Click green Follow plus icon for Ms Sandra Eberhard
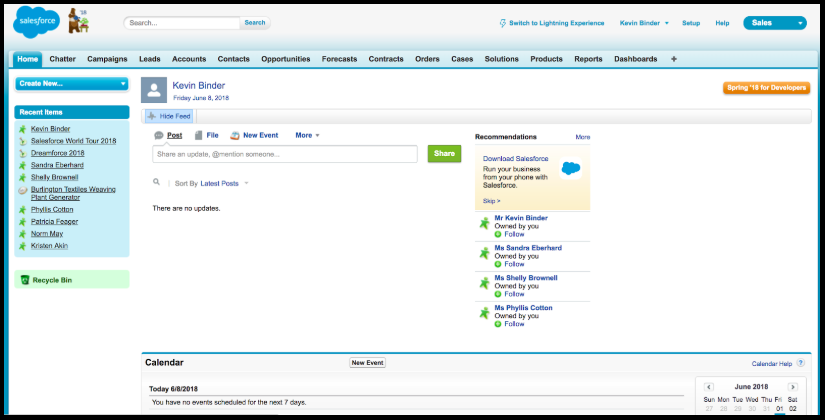The image size is (825, 420). coord(498,264)
